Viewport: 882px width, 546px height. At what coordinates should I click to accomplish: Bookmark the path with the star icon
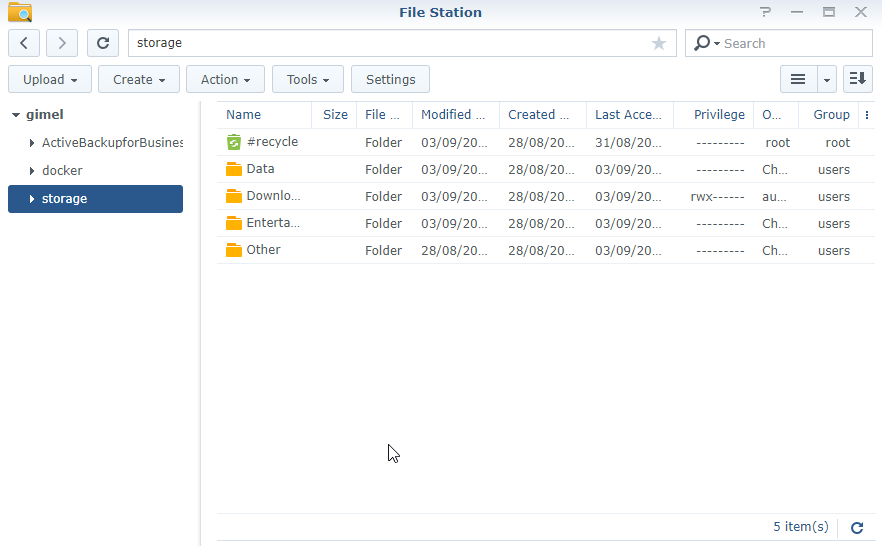click(659, 43)
